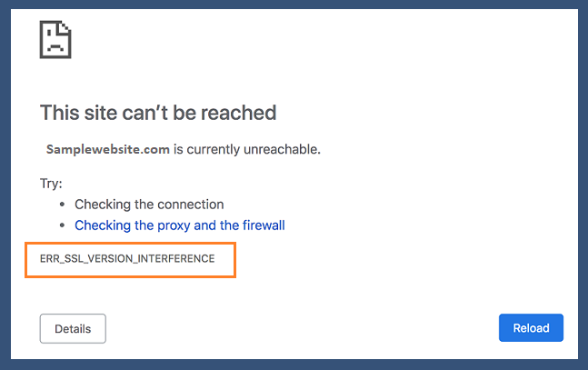The image size is (588, 370).
Task: Select the "This site can't be reached" heading
Action: pos(158,113)
